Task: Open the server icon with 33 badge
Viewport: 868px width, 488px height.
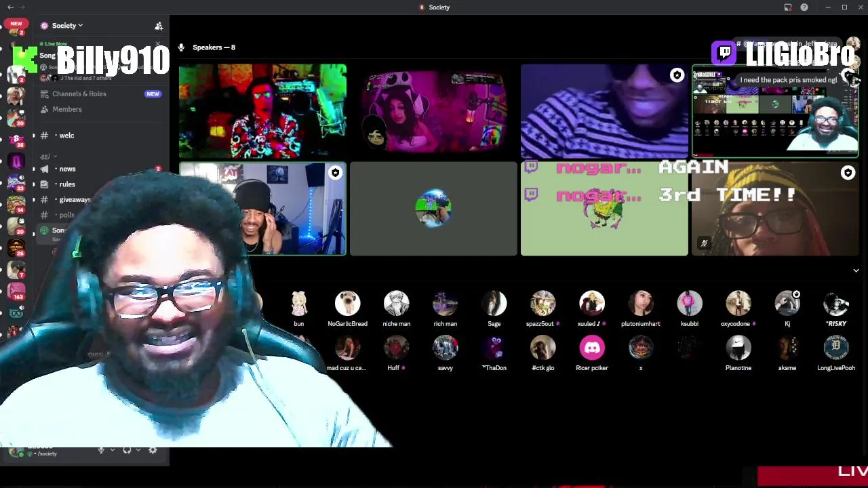Action: point(16,182)
